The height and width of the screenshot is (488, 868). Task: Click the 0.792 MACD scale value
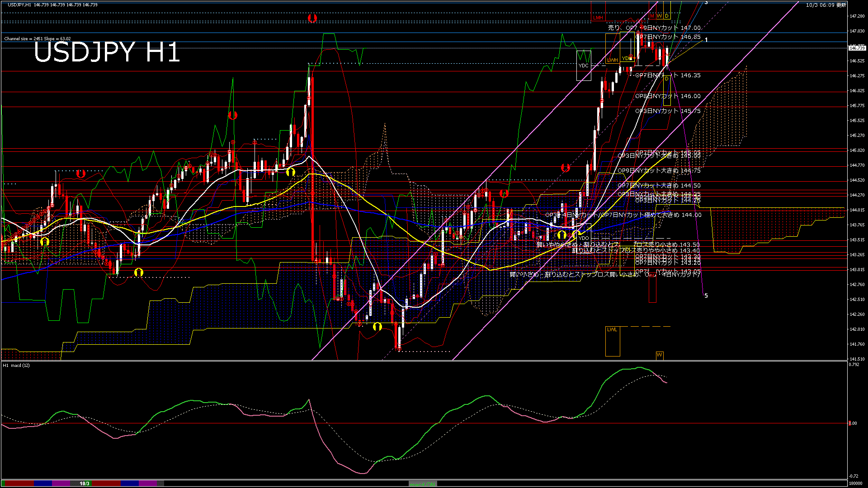pos(854,364)
